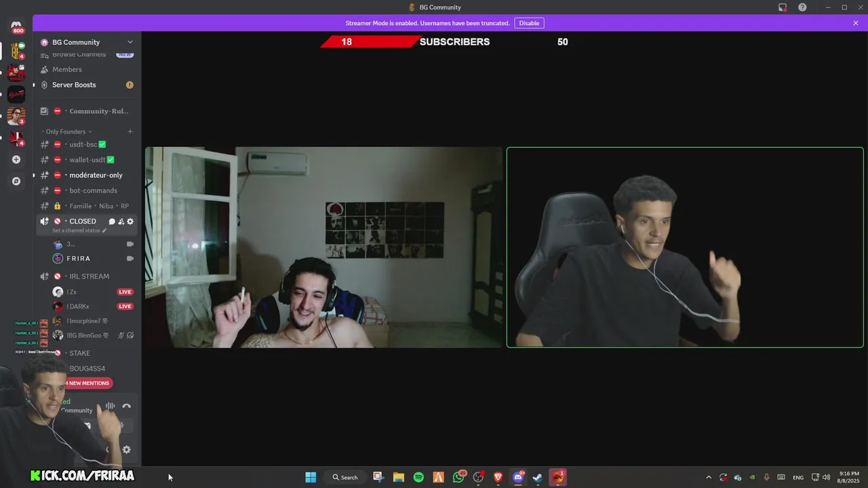Watch the ! Zx LIVE stream badge

click(x=125, y=292)
